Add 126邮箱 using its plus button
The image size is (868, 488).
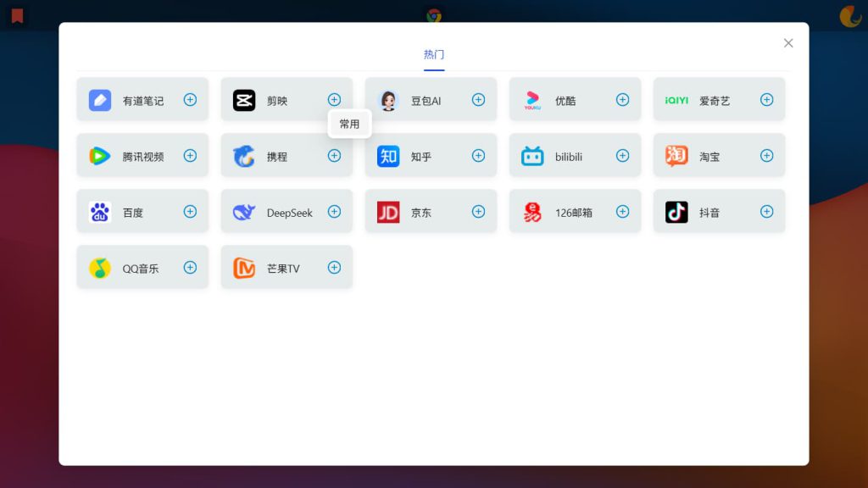(x=622, y=211)
